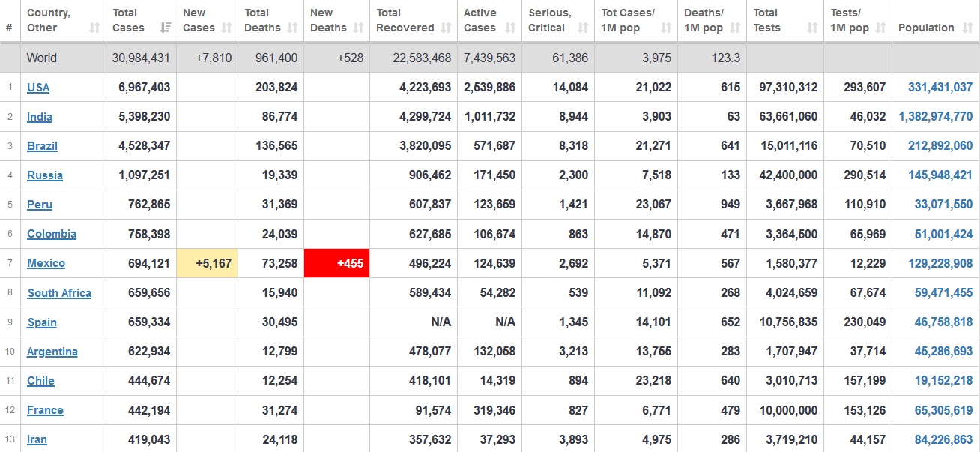The height and width of the screenshot is (452, 980).
Task: Open Brazil population link 212,892,060
Action: pos(940,146)
